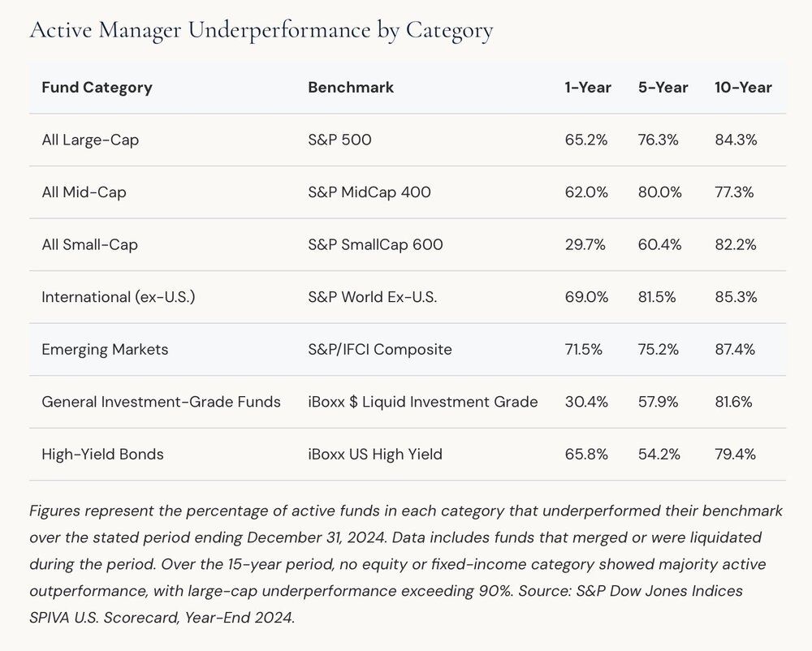Select the highlighted Emerging Markets row
The height and width of the screenshot is (651, 812).
pyautogui.click(x=408, y=349)
